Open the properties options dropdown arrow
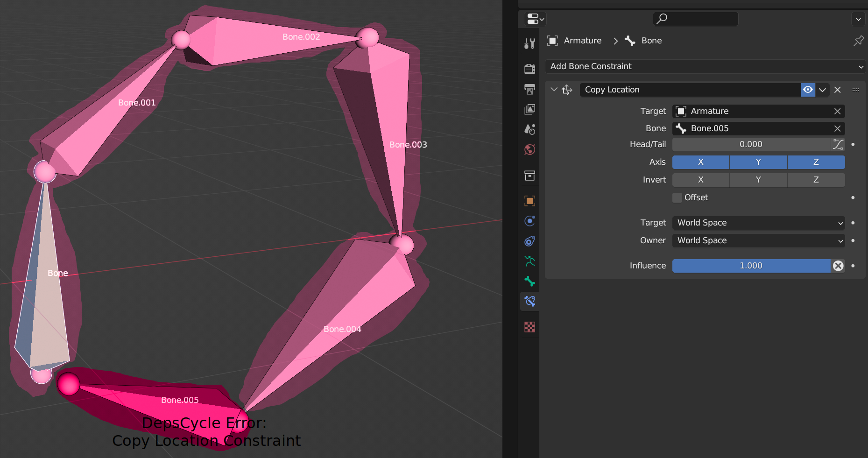Screen dimensions: 868x458 pos(858,19)
